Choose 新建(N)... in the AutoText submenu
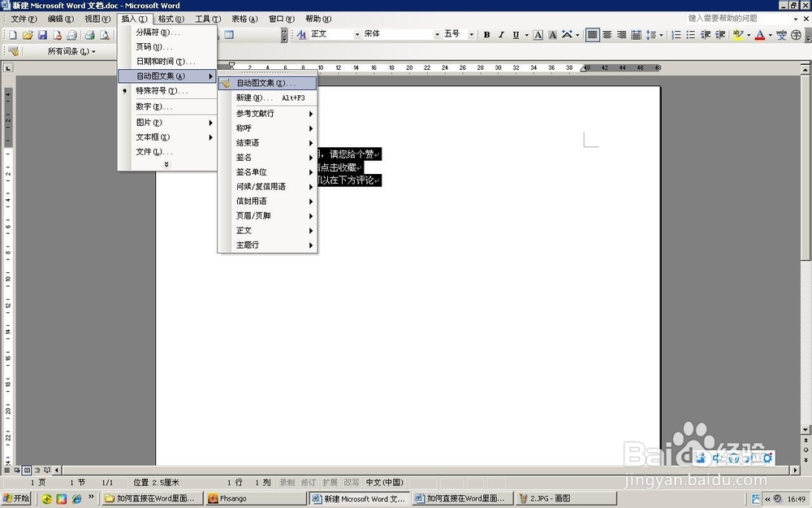Viewport: 812px width, 508px height. point(267,98)
